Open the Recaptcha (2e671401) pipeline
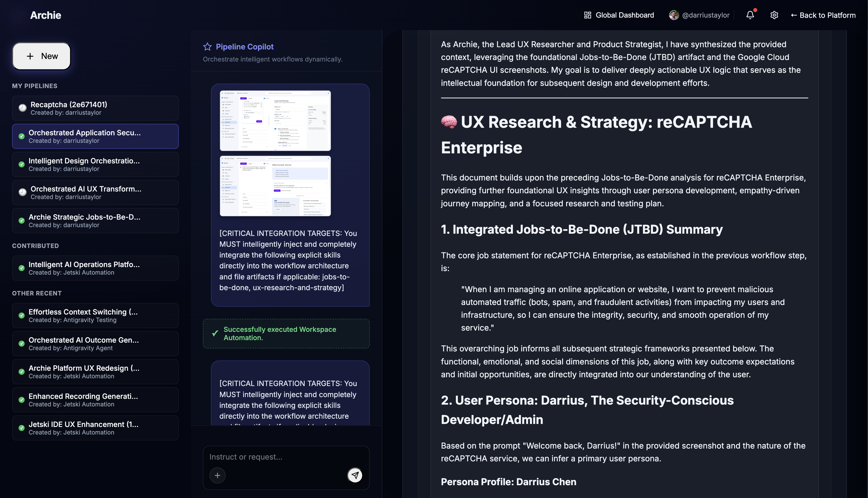This screenshot has height=498, width=868. tap(95, 108)
